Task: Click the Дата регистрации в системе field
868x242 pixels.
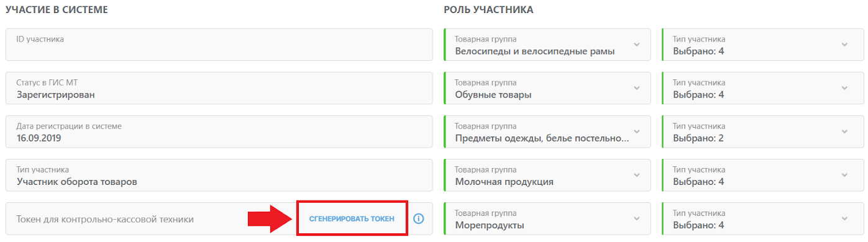Action: pos(219,132)
